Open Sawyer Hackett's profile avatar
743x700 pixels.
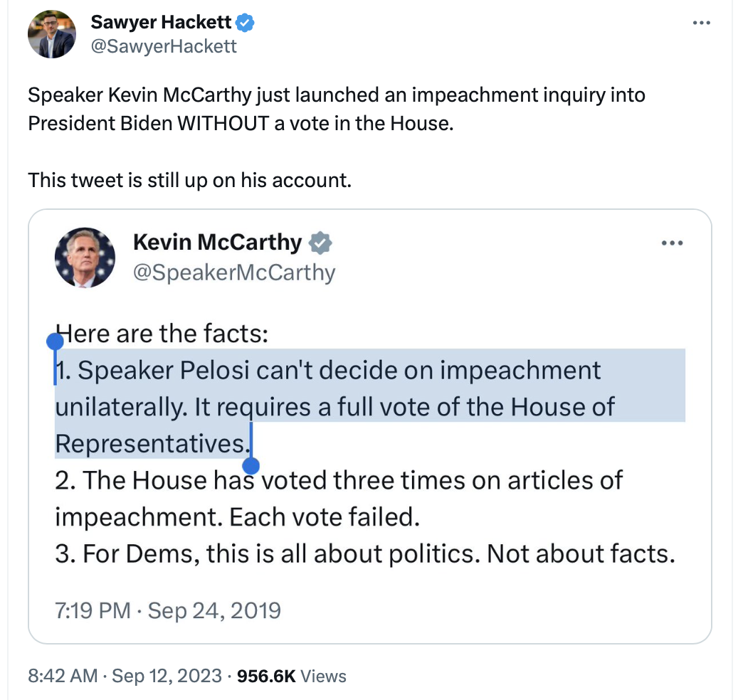pyautogui.click(x=51, y=33)
